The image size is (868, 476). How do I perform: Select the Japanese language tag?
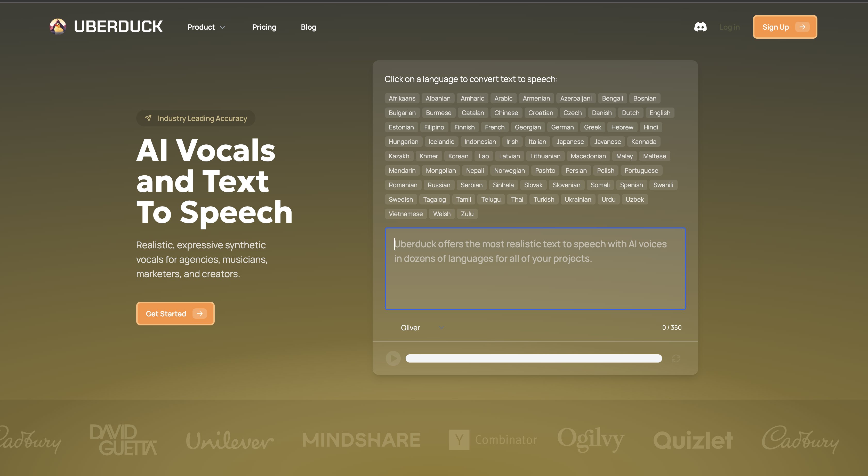click(x=570, y=142)
